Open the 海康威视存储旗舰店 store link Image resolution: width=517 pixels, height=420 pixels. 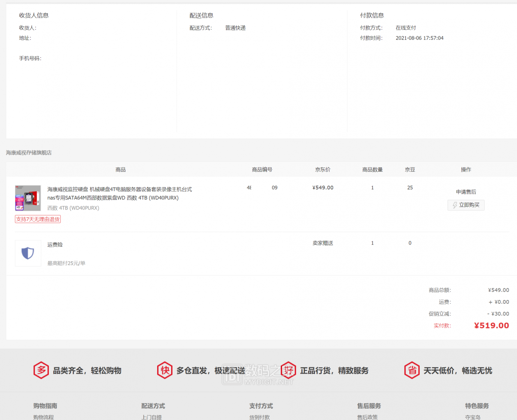pos(29,153)
